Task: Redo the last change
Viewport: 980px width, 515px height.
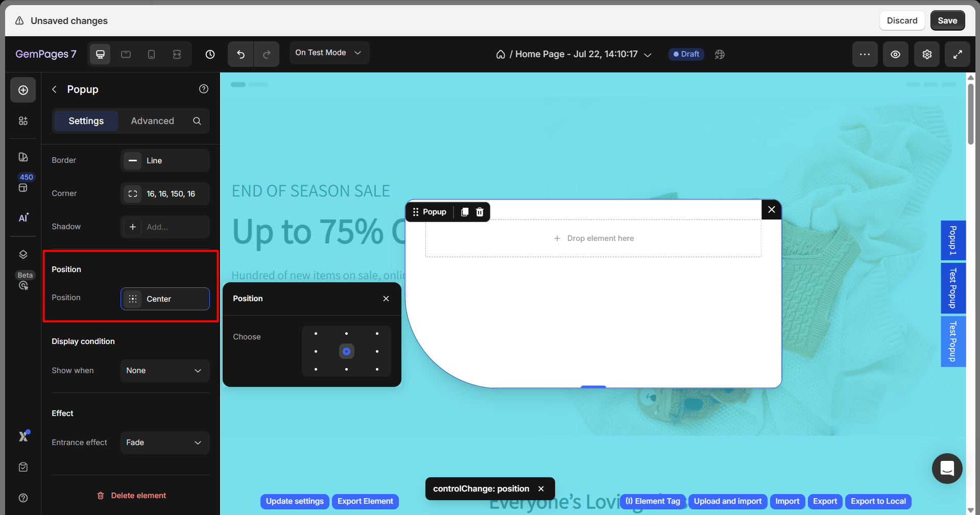Action: (x=267, y=54)
